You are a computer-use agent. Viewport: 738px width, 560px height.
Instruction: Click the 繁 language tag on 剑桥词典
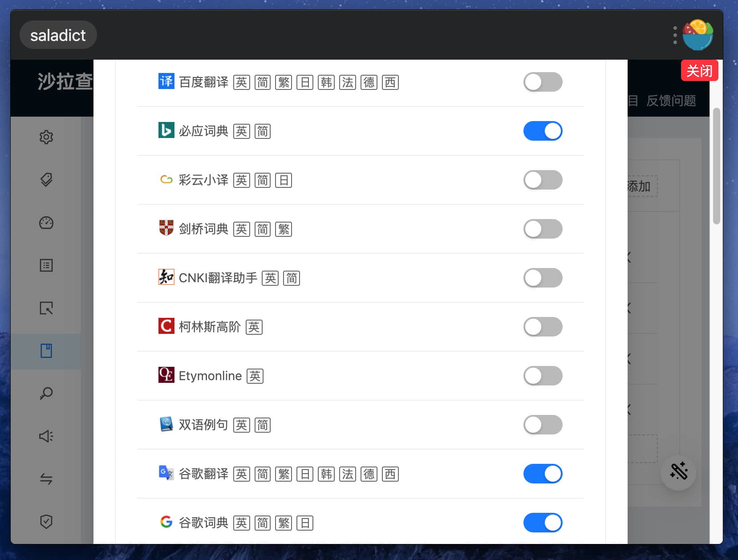point(284,229)
